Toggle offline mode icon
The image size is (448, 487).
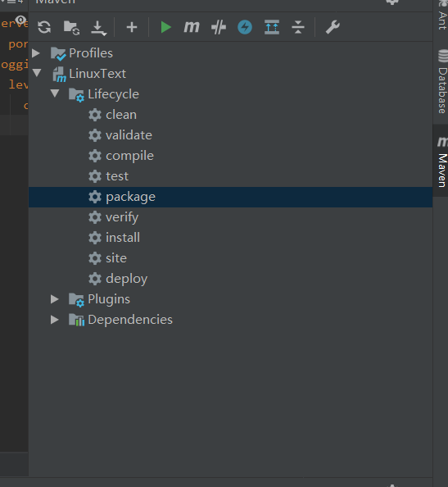point(245,27)
